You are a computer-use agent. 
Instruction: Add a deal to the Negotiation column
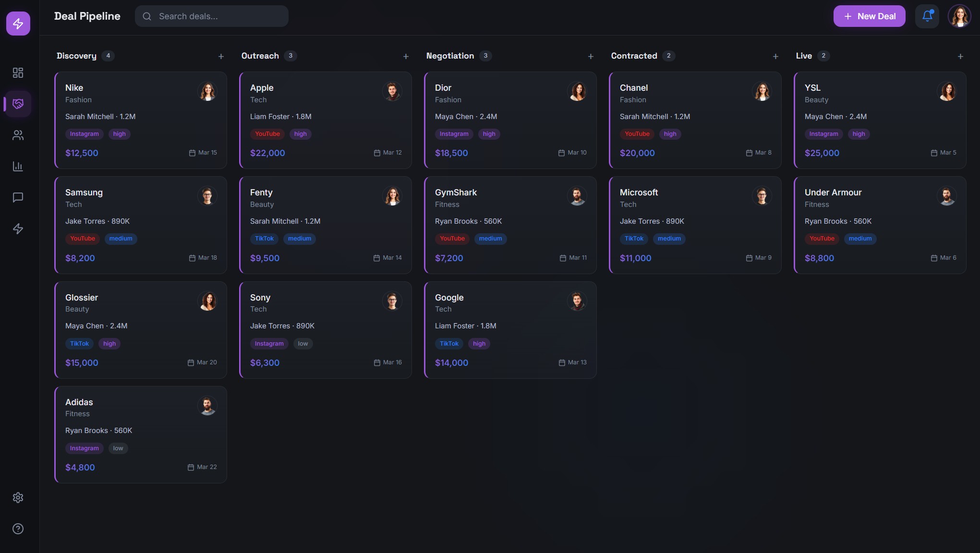[591, 56]
